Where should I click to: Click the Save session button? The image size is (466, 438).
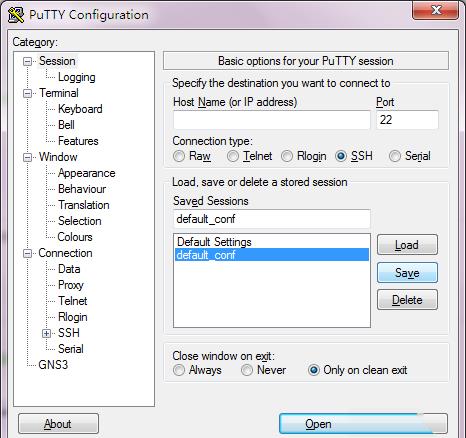(x=407, y=273)
